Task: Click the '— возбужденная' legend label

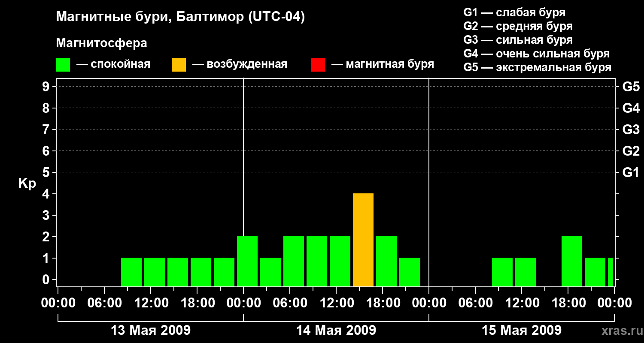Action: tap(240, 64)
